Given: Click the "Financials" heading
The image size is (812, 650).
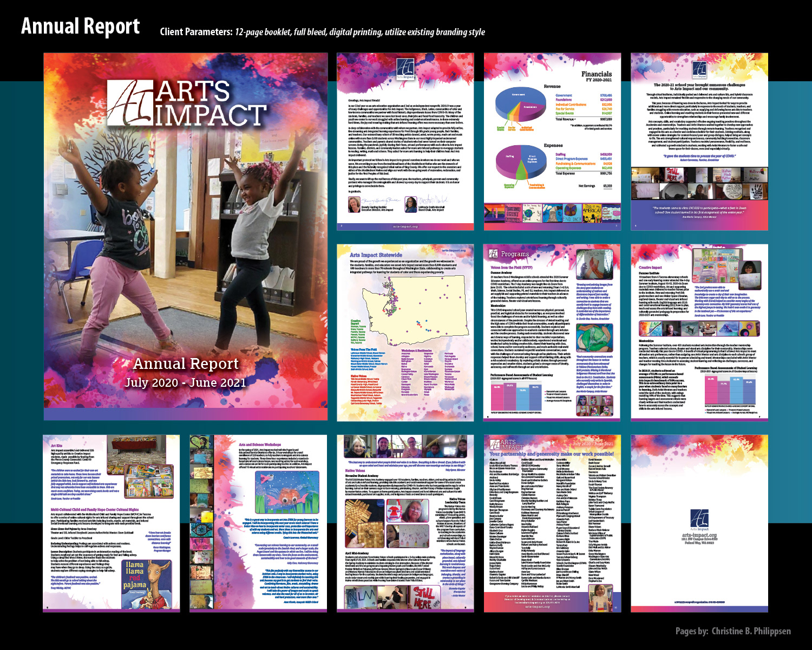Looking at the screenshot, I should pos(597,74).
